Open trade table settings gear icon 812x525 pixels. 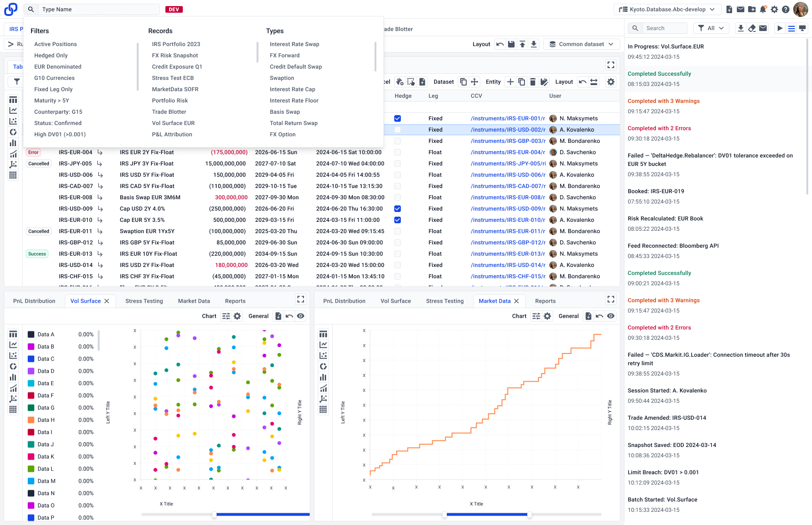pyautogui.click(x=611, y=82)
